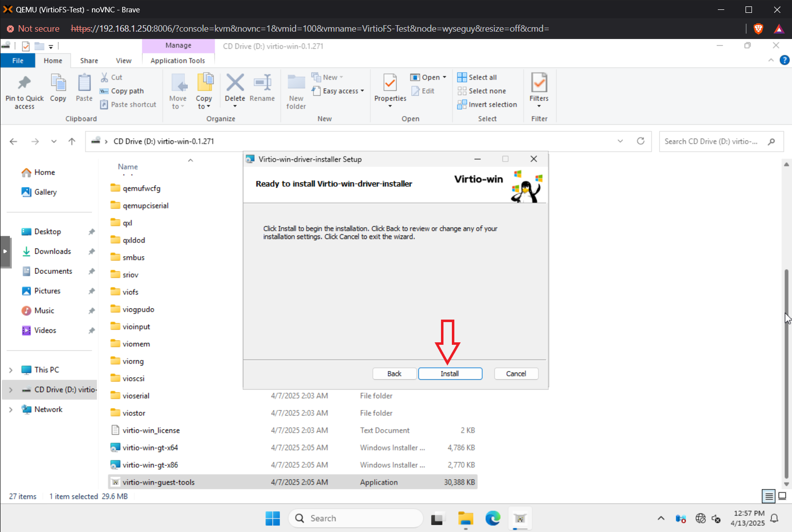Collapse the ribbon with the chevron
The height and width of the screenshot is (532, 792).
coord(771,60)
